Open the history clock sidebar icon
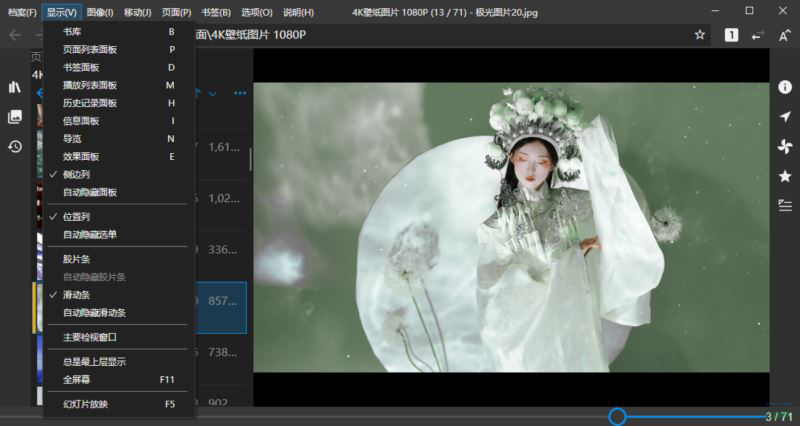This screenshot has width=800, height=426. 15,147
